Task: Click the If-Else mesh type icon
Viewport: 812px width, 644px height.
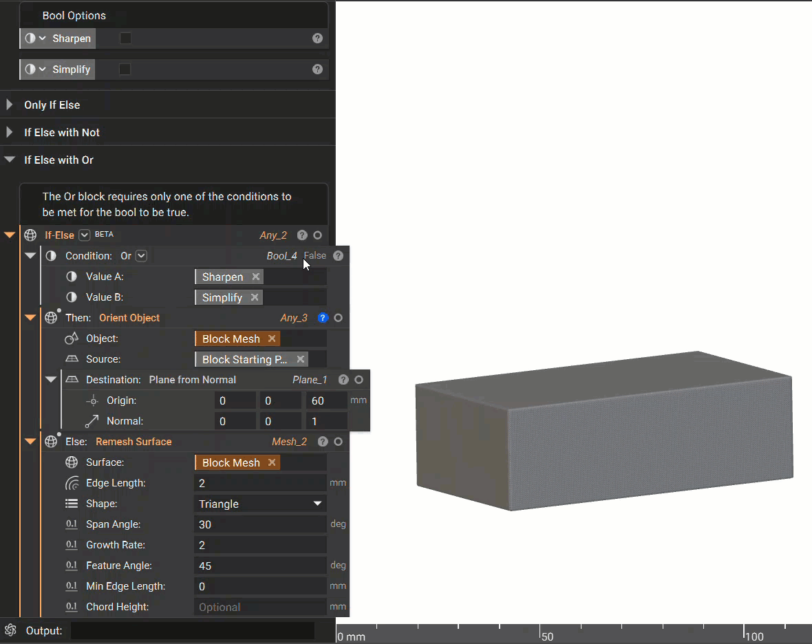Action: coord(30,235)
